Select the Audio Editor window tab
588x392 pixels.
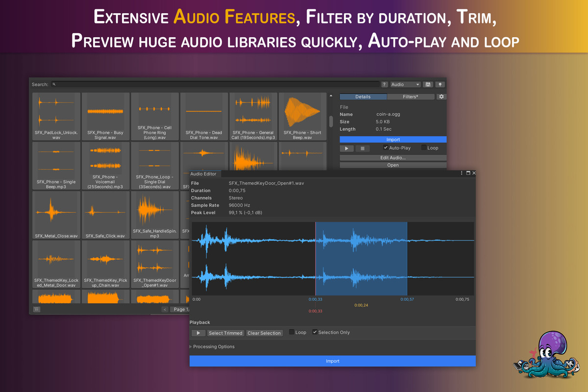206,173
